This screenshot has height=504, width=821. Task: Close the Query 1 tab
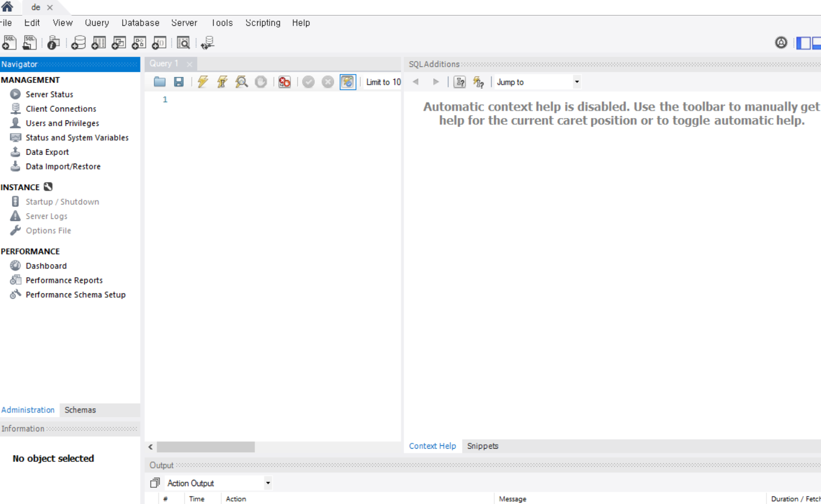(190, 64)
